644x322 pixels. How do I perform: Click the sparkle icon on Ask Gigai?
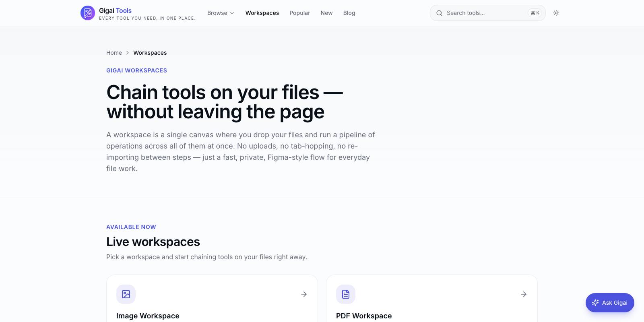point(595,303)
